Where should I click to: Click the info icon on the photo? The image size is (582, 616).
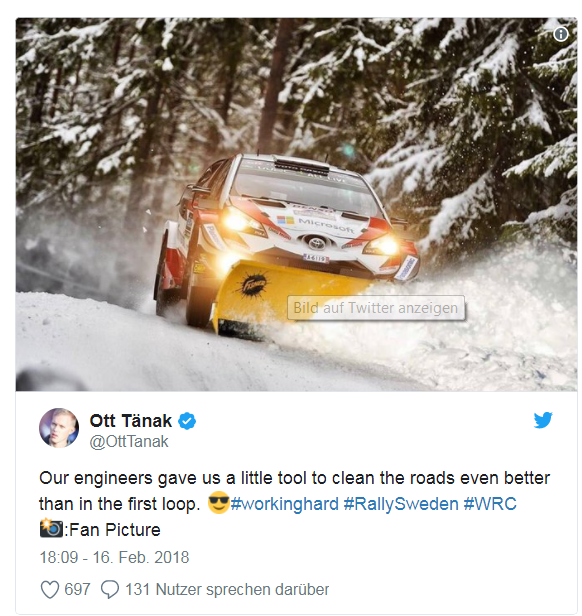[560, 34]
